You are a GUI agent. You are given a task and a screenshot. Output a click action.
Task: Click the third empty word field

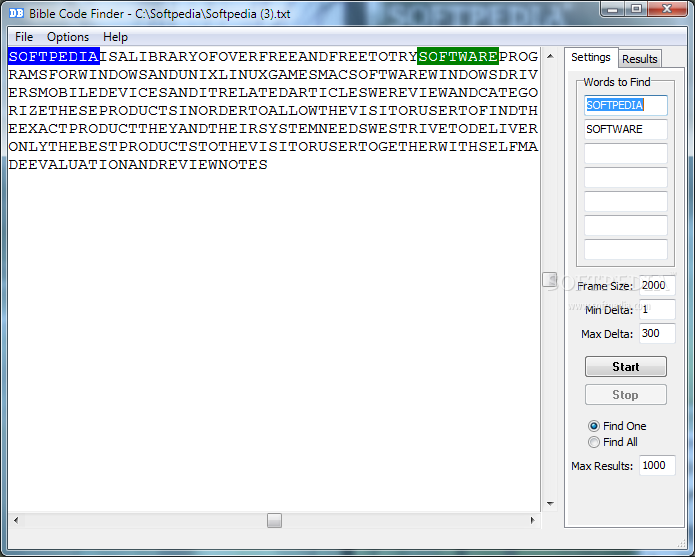coord(625,153)
